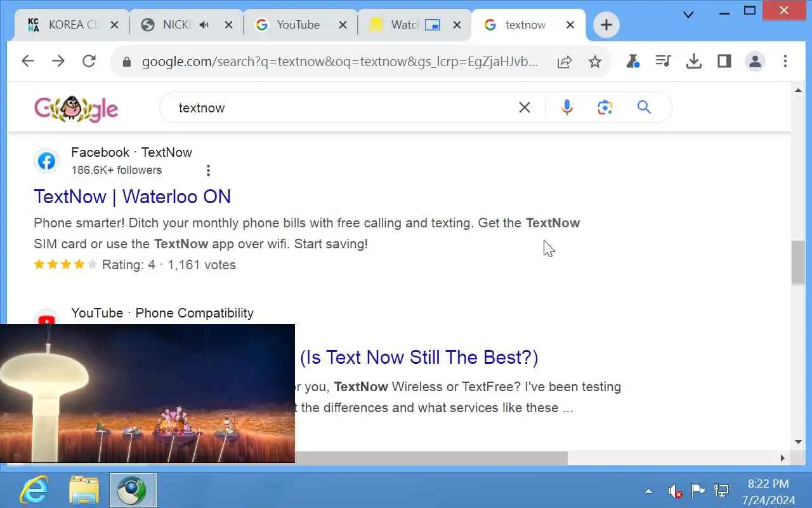Open the Action Center flag icon
812x508 pixels.
point(698,491)
